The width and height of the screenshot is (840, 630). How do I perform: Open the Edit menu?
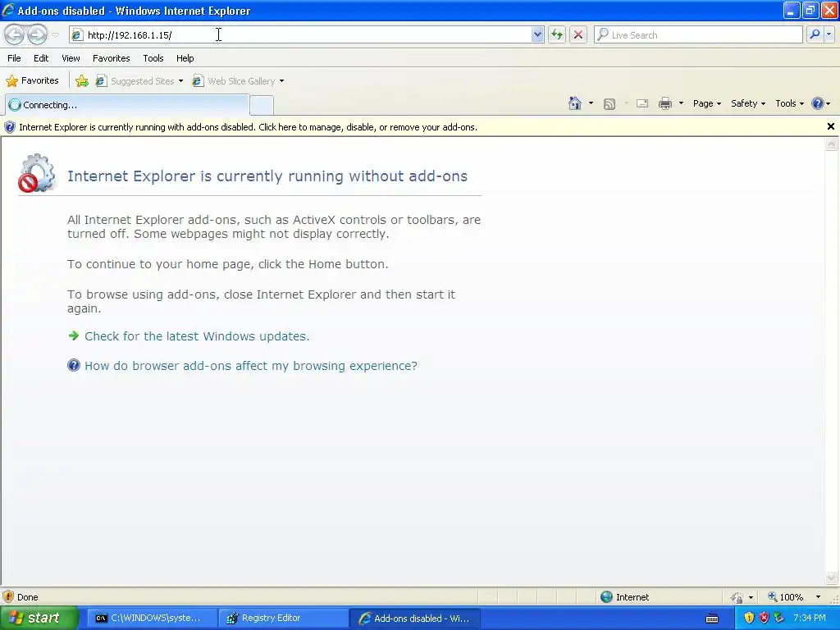pos(41,58)
